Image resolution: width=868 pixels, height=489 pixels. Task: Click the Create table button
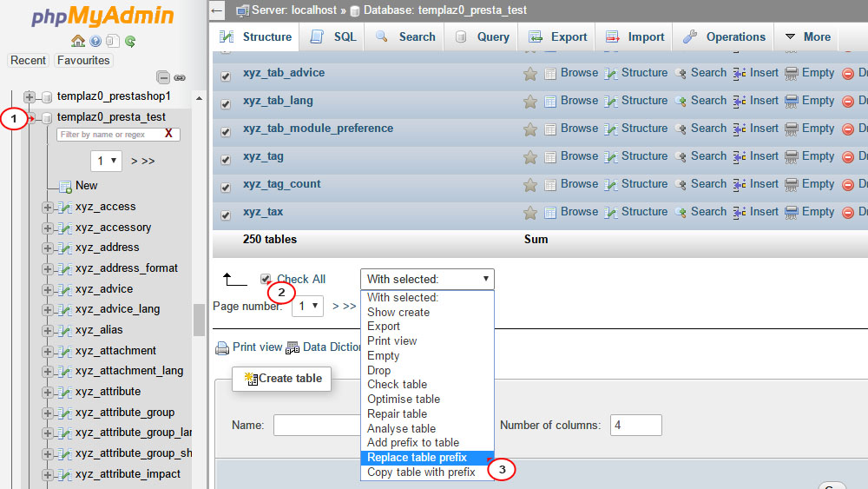coord(282,379)
